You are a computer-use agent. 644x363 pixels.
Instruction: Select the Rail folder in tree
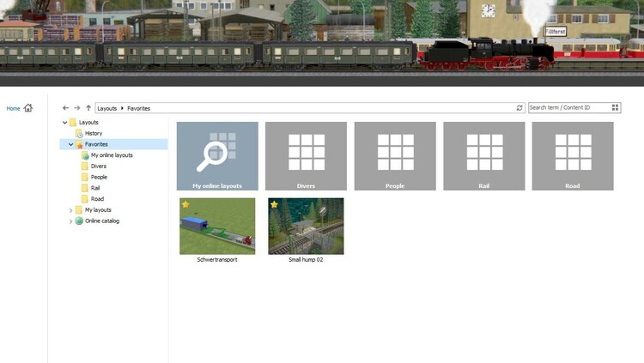coord(97,188)
